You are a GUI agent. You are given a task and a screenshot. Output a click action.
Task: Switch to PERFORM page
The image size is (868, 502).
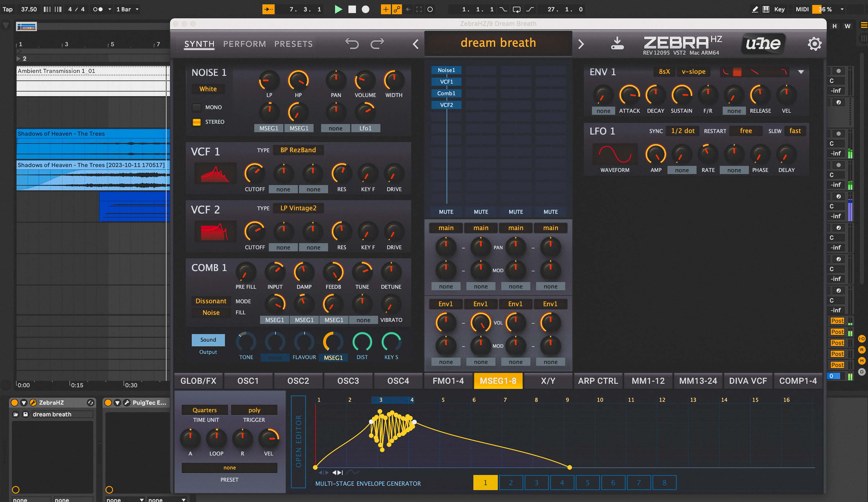(x=245, y=44)
